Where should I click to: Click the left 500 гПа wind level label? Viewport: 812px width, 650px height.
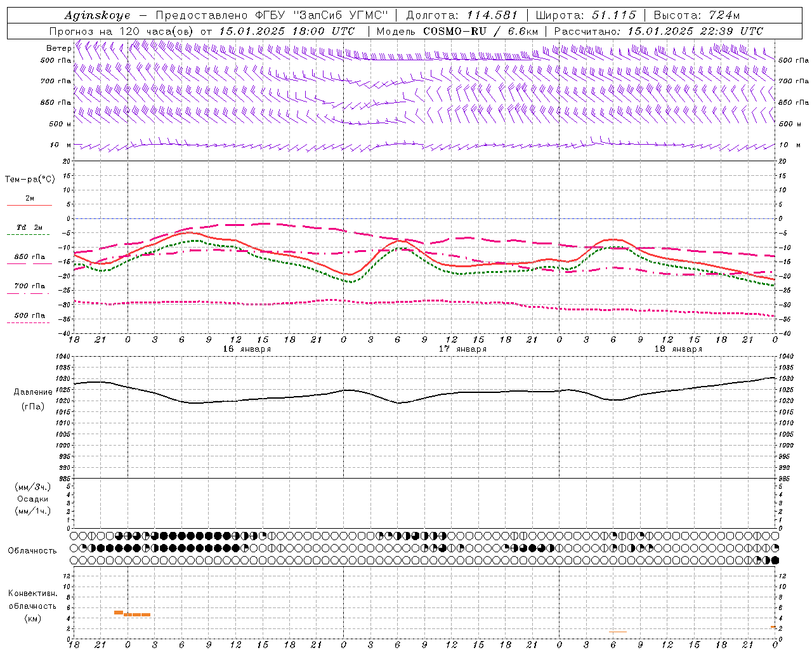(56, 60)
